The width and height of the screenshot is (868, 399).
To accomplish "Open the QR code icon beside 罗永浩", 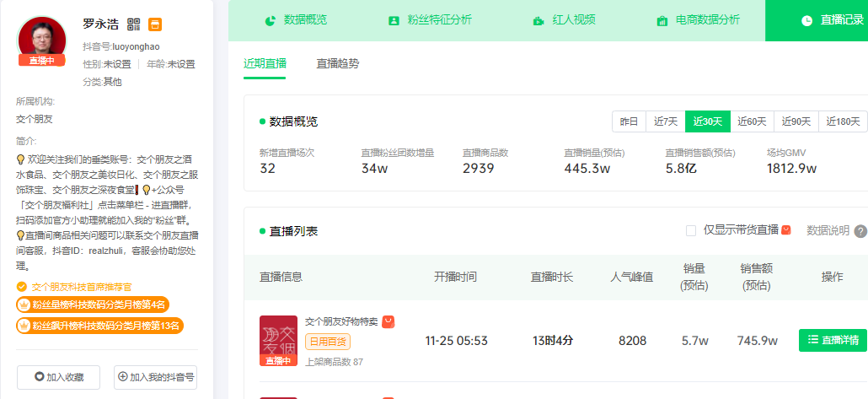I will tap(133, 24).
